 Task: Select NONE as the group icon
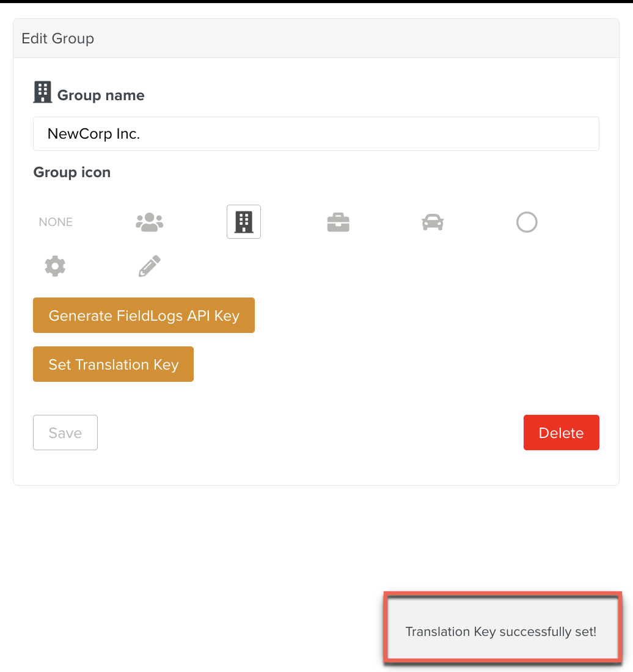(56, 222)
